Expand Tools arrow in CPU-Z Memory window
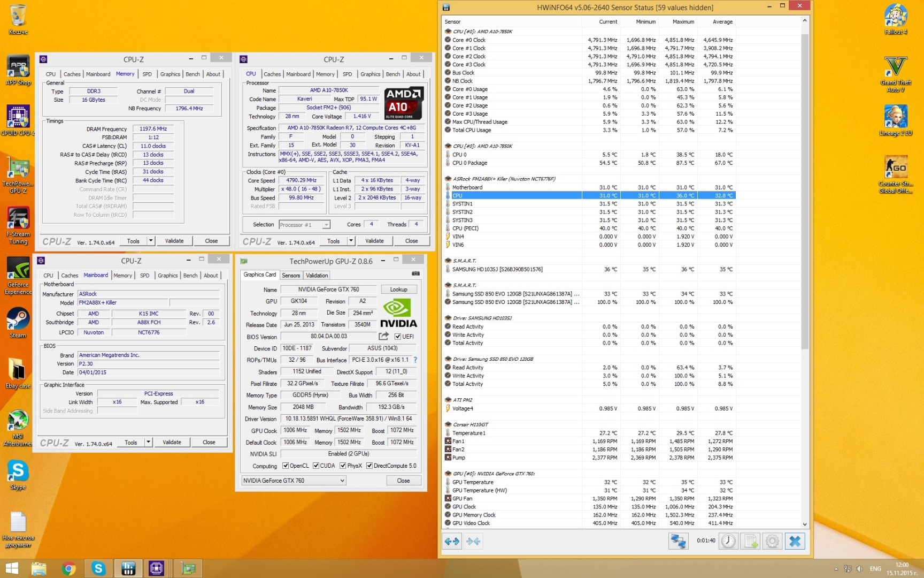 (151, 241)
